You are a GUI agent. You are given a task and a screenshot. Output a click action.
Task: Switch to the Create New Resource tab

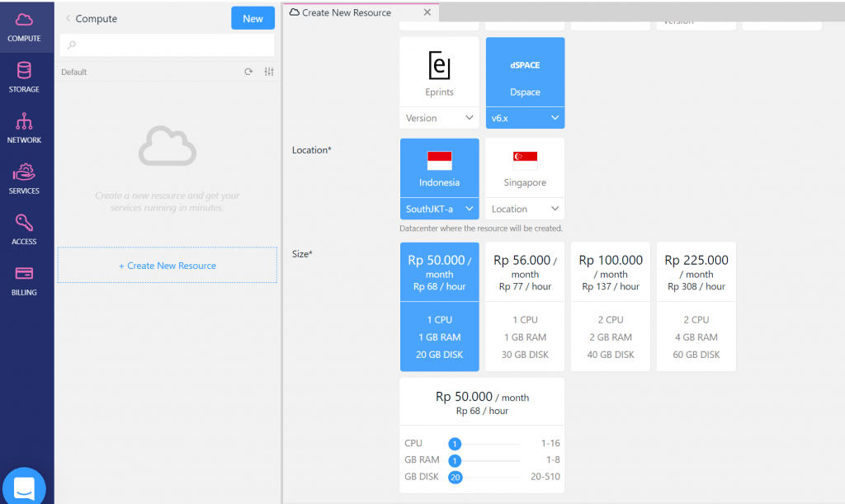[347, 12]
